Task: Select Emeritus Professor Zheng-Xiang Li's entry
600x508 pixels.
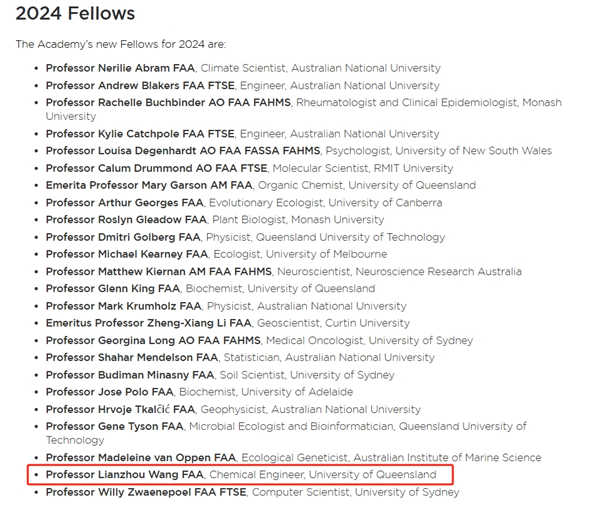Action: pos(141,323)
